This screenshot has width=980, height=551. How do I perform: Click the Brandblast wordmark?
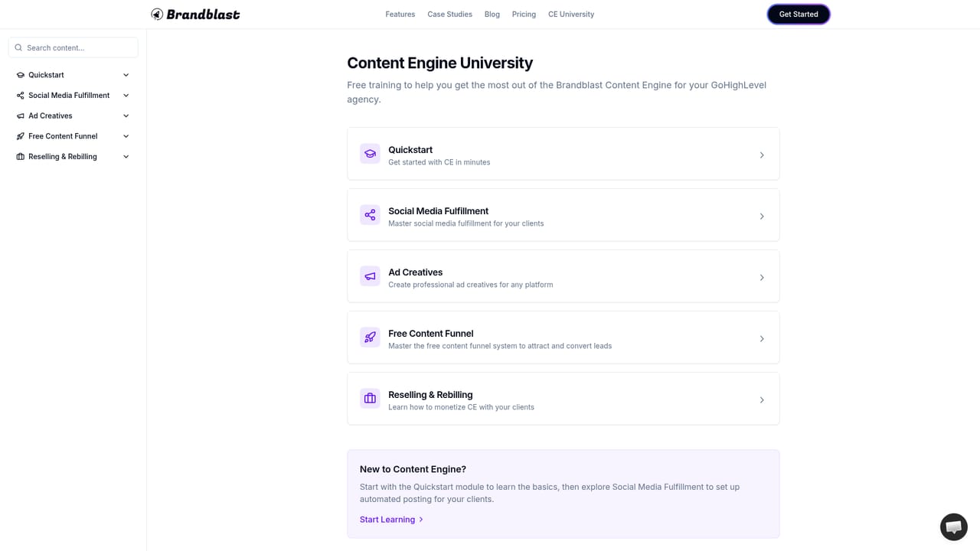pyautogui.click(x=203, y=15)
